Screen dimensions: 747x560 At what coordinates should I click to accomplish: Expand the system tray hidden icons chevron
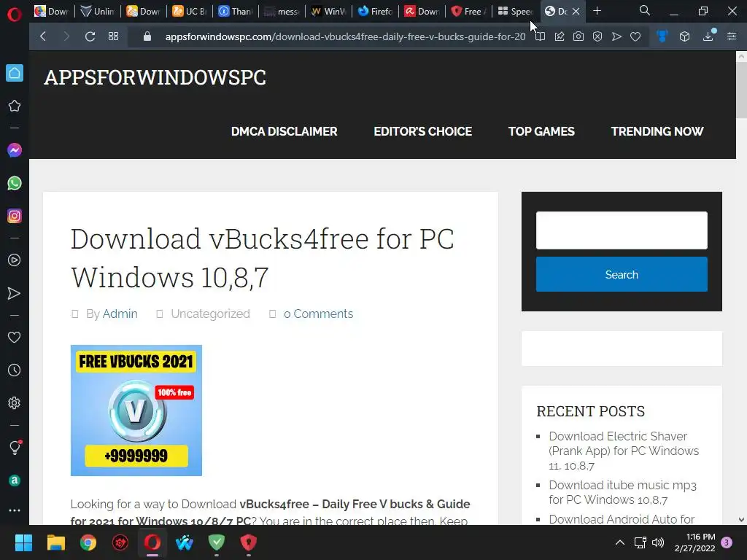point(620,542)
